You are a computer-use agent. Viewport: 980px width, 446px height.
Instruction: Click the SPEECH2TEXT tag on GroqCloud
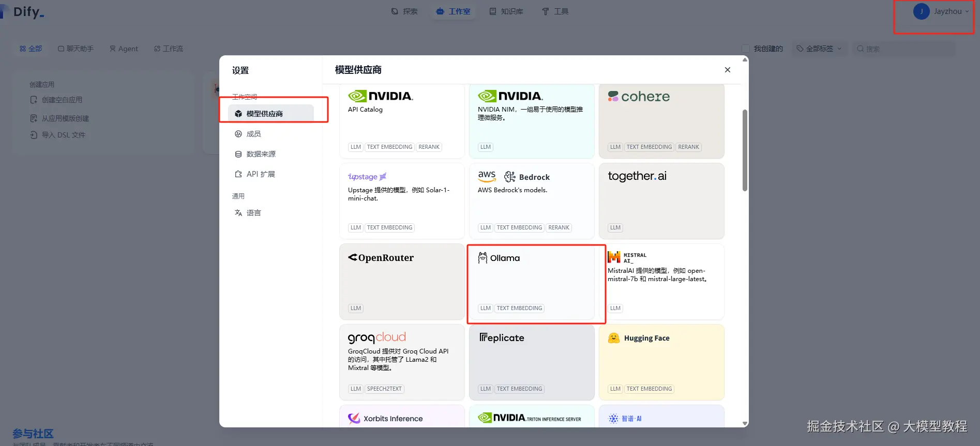[384, 389]
